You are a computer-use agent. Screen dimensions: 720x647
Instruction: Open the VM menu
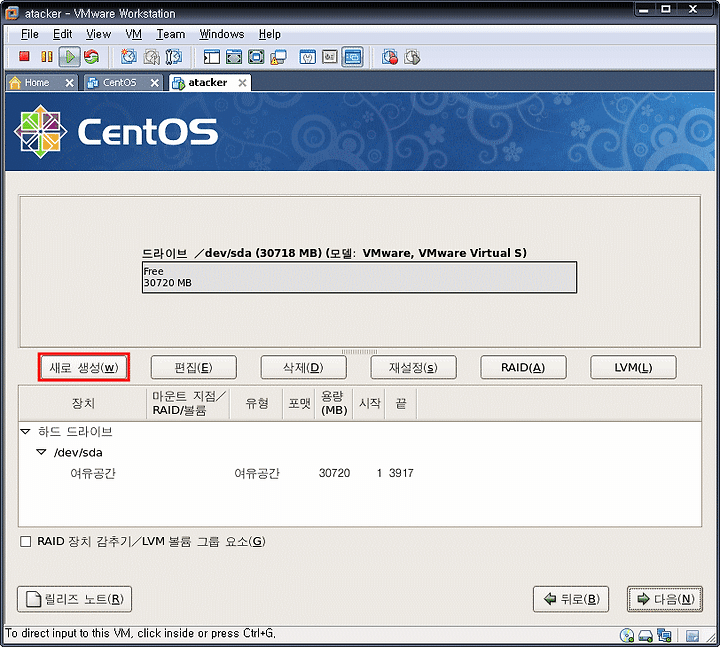coord(134,34)
